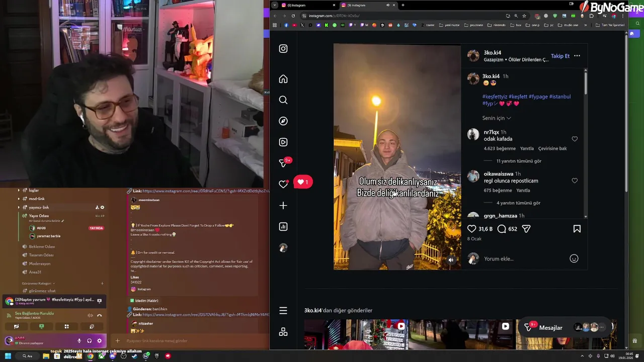The image size is (644, 362).
Task: Open Instagram Dashboard chart icon
Action: click(x=283, y=227)
